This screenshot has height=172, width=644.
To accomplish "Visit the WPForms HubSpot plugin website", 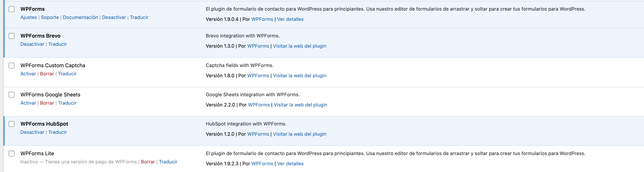I will coord(299,134).
